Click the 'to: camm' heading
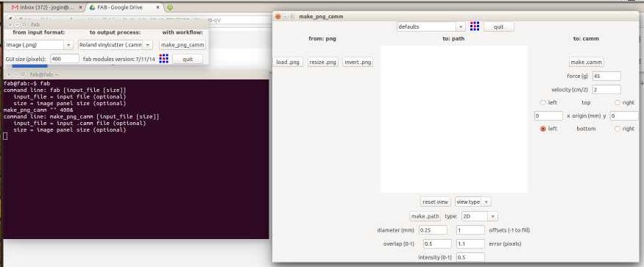 point(586,38)
